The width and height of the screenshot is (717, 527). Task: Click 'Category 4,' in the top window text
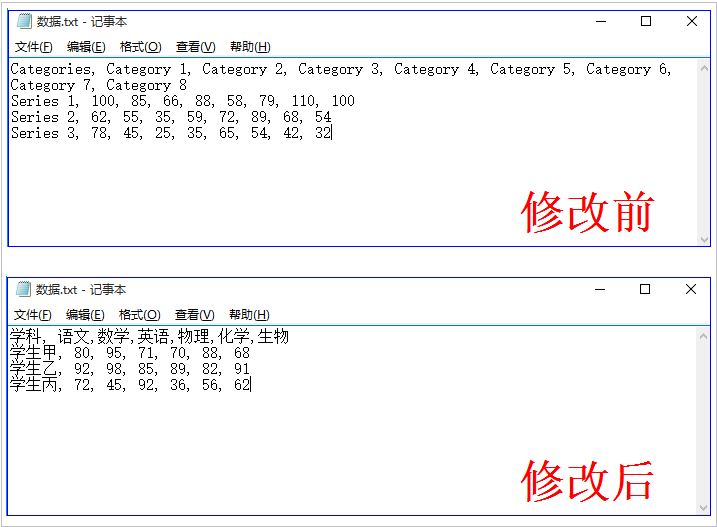click(x=437, y=70)
